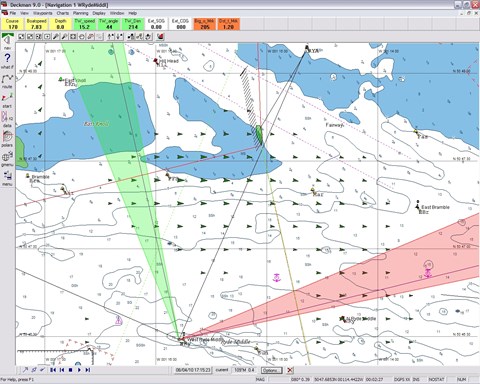The height and width of the screenshot is (384, 480).
Task: Stop the current playback
Action: pos(70,370)
